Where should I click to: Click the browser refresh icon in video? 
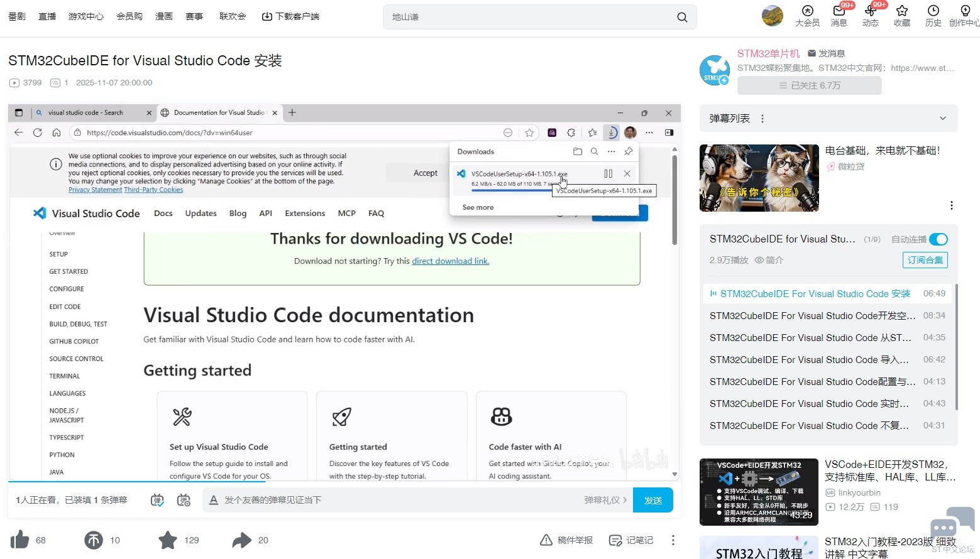pos(38,133)
